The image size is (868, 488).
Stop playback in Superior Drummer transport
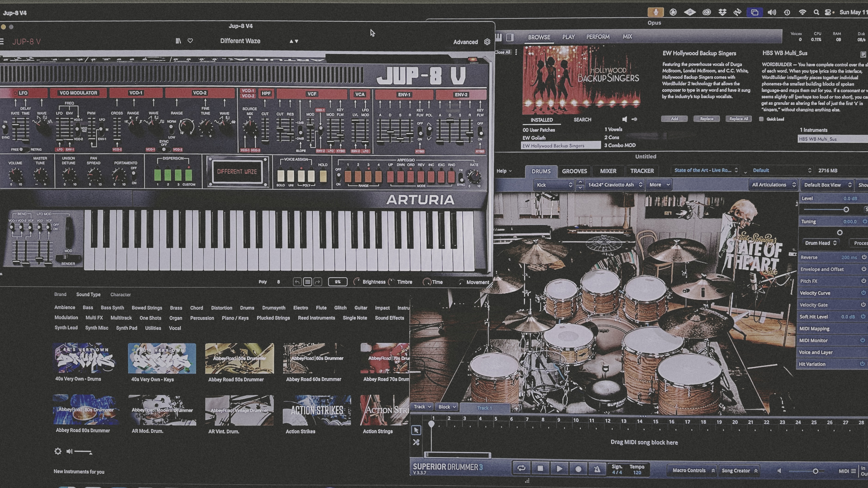pos(540,468)
